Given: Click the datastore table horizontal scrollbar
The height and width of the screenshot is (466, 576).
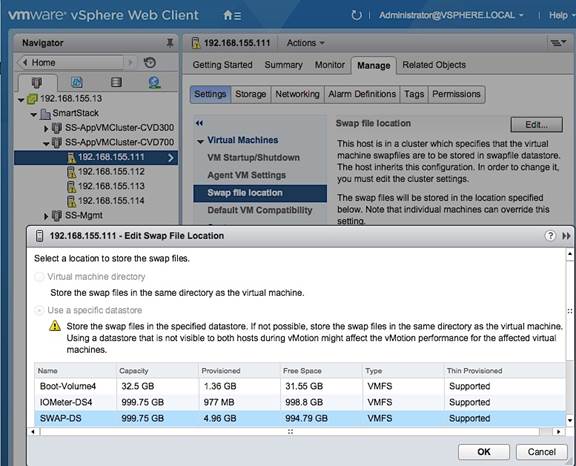Looking at the screenshot, I should (x=290, y=432).
